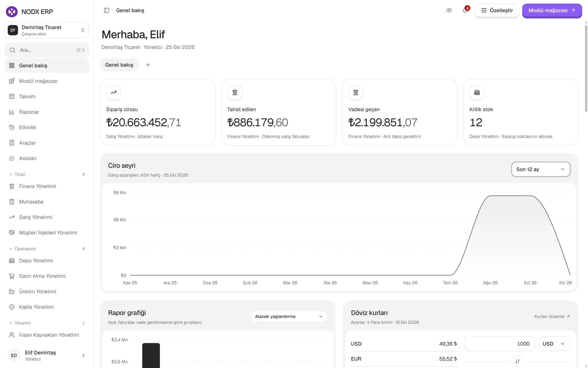This screenshot has width=588, height=368.
Task: Click the Özelleştir button
Action: (497, 11)
